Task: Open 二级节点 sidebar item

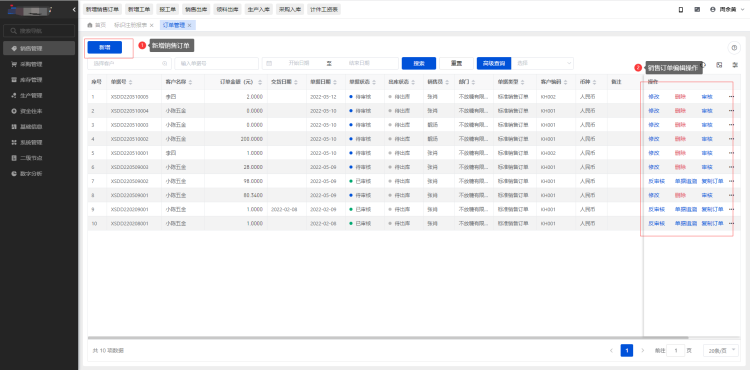Action: point(39,158)
